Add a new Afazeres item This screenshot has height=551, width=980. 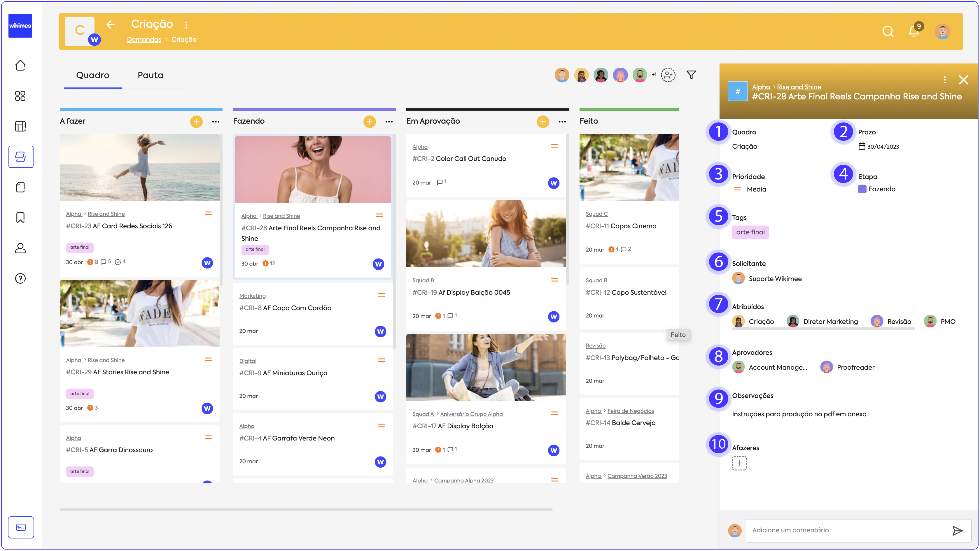click(x=739, y=463)
